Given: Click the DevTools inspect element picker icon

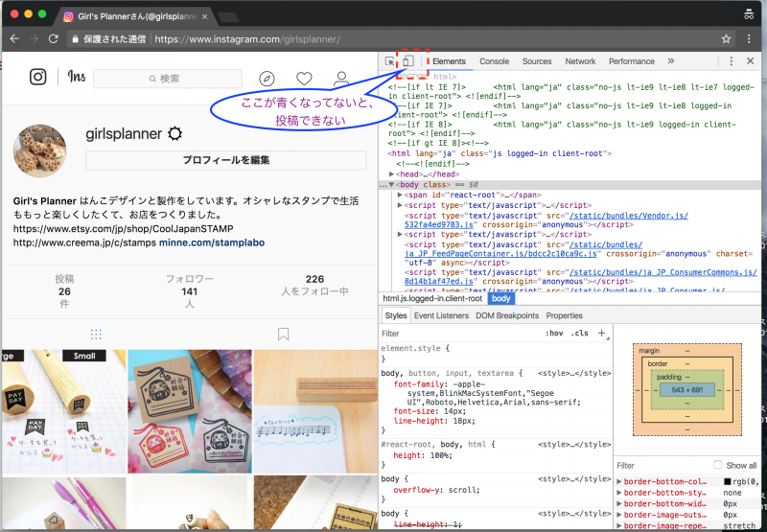Looking at the screenshot, I should tap(390, 61).
